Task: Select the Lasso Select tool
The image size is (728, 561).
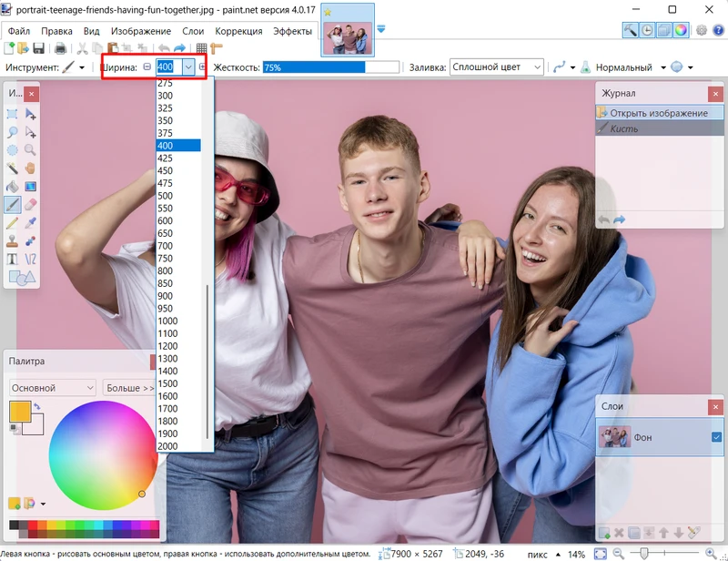Action: tap(13, 132)
